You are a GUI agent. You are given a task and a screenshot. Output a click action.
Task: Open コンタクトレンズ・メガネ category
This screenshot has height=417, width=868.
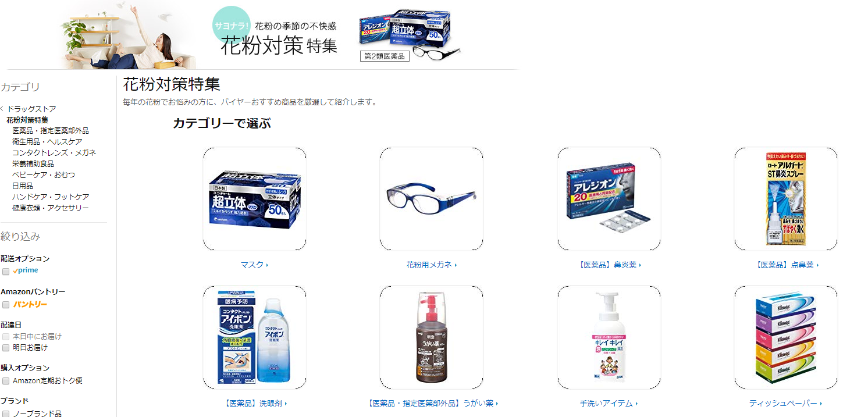point(54,153)
